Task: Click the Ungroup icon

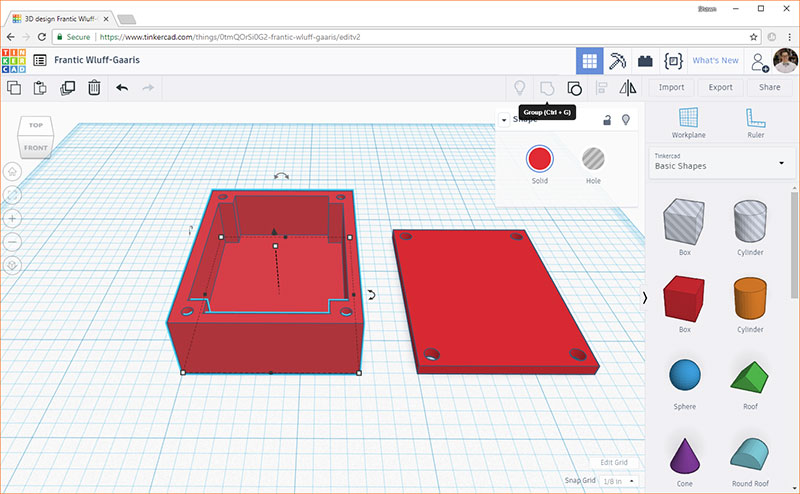Action: point(574,88)
